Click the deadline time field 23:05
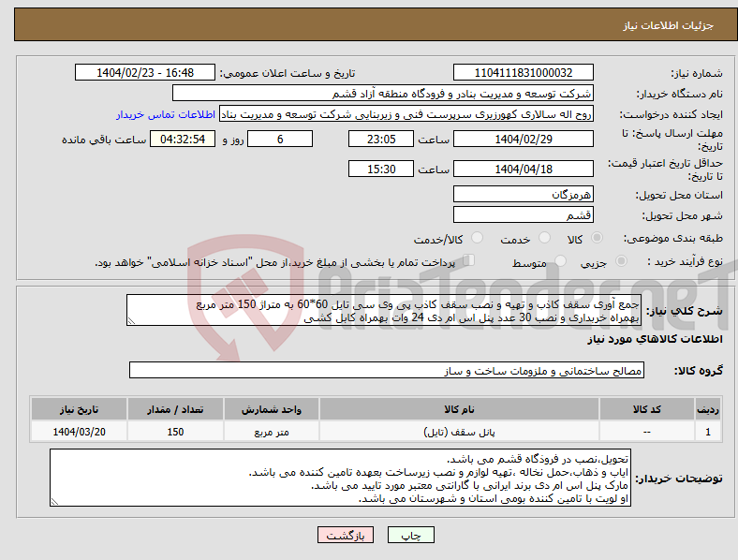The height and width of the screenshot is (560, 738). 381,140
